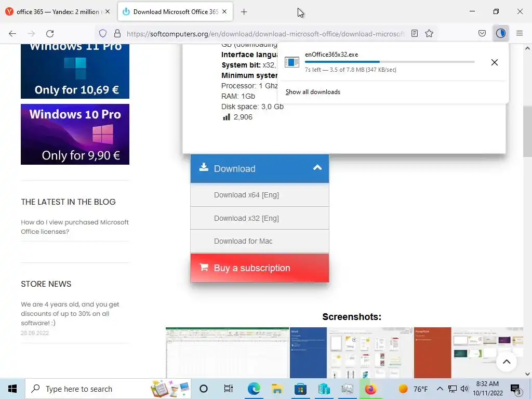The width and height of the screenshot is (532, 399).
Task: Switch to Firefox on the taskbar
Action: [370, 389]
